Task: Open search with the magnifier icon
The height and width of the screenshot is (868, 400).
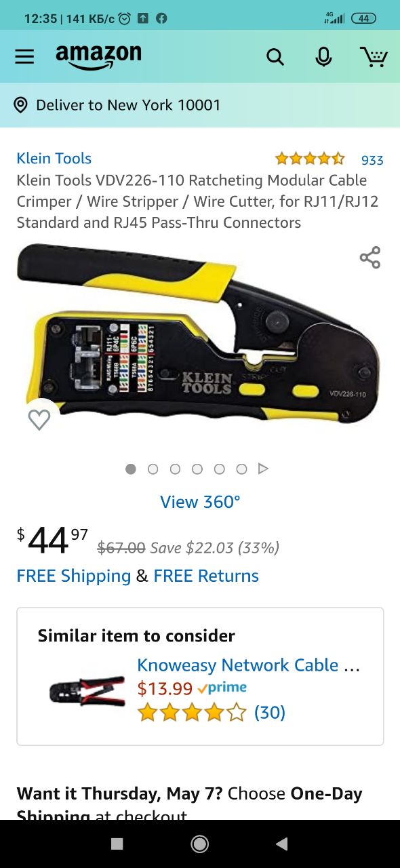Action: coord(275,57)
